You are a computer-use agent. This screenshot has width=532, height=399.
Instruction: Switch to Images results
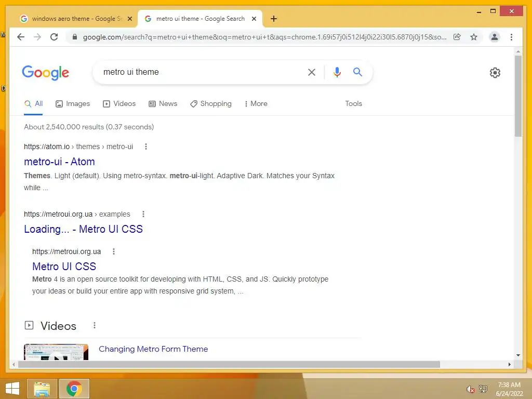(73, 104)
